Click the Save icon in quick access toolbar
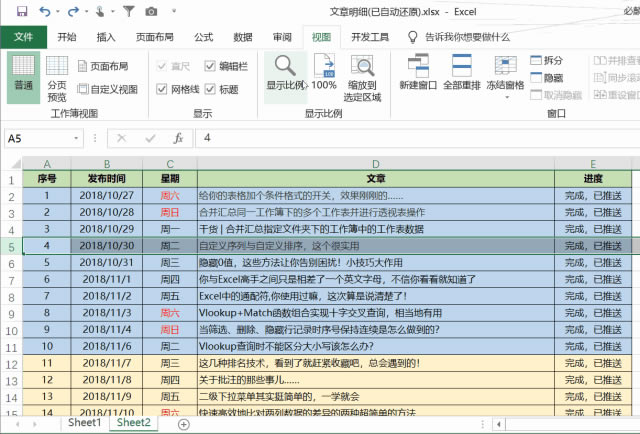Screen dimensions: 640x434 point(18,11)
